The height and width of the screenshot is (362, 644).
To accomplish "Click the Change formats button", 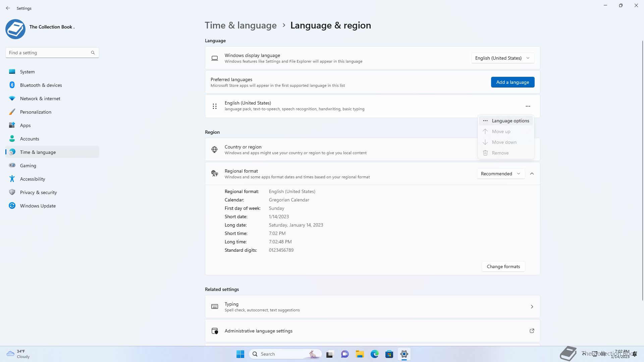I will pyautogui.click(x=503, y=266).
